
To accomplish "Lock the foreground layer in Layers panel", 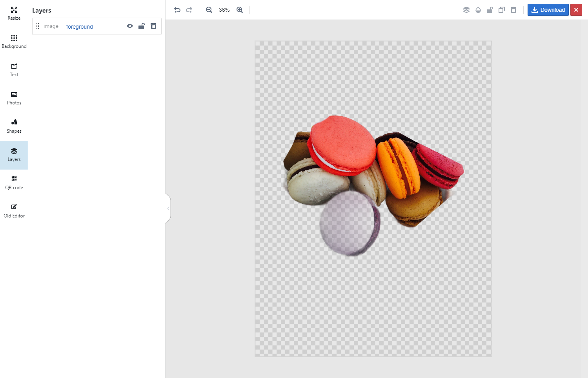I will (142, 26).
